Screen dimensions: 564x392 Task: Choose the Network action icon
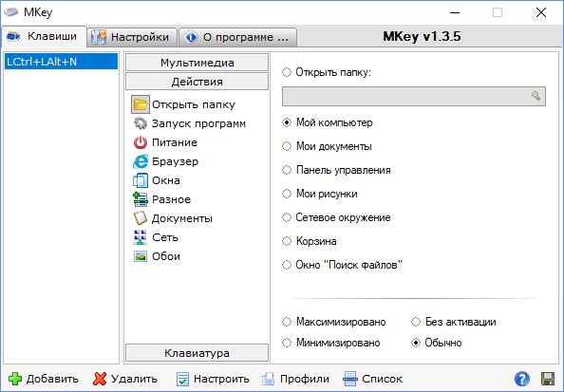coord(141,237)
